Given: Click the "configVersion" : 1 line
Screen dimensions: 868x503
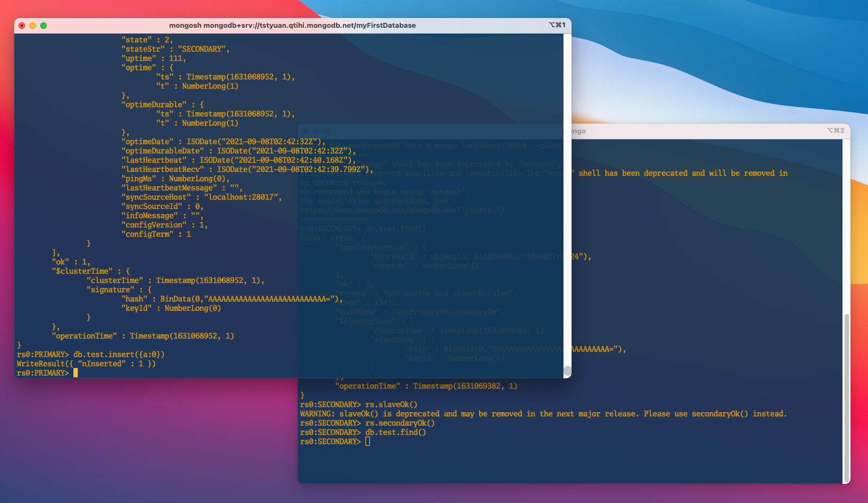Looking at the screenshot, I should 165,225.
